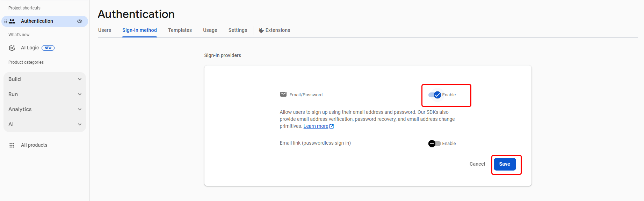Switch to the Users tab
644x201 pixels.
[104, 30]
